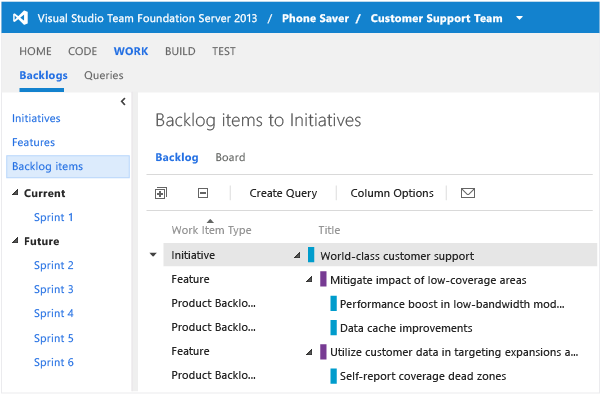Collapse World-class customer support initiative

coord(297,255)
